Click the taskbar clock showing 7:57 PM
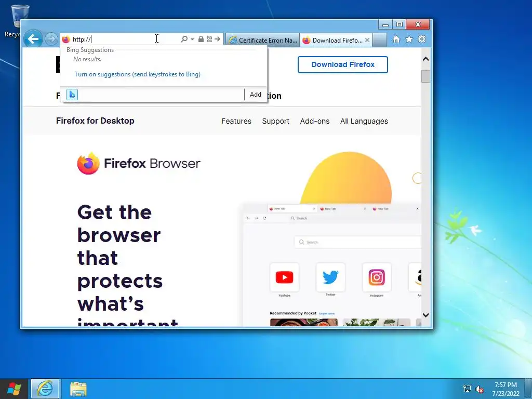Screen dimensions: 532x399 [x=506, y=389]
